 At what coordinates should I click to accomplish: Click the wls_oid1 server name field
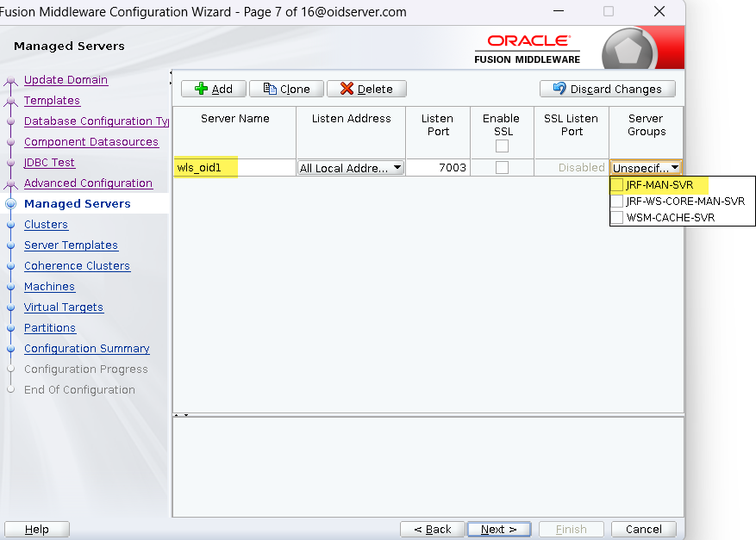[234, 168]
